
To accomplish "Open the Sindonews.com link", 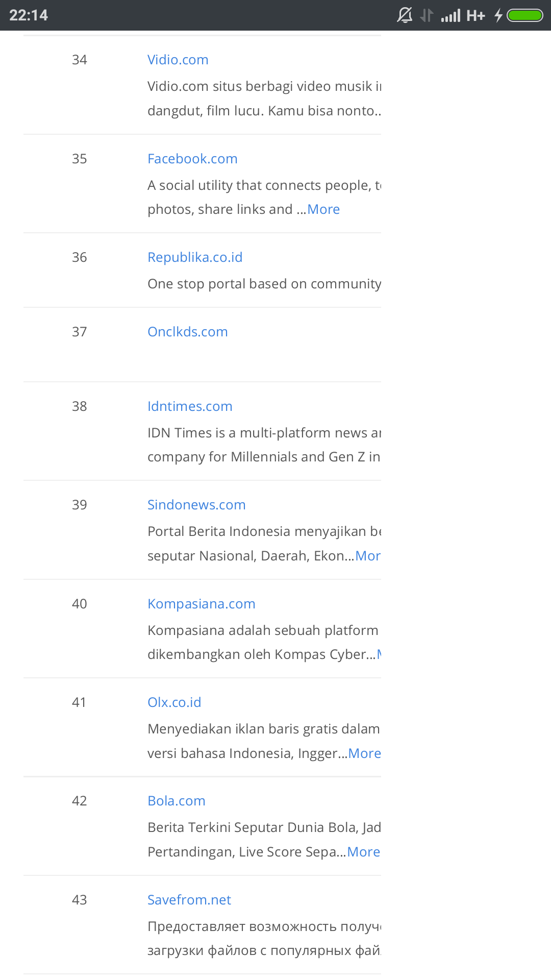I will click(196, 505).
